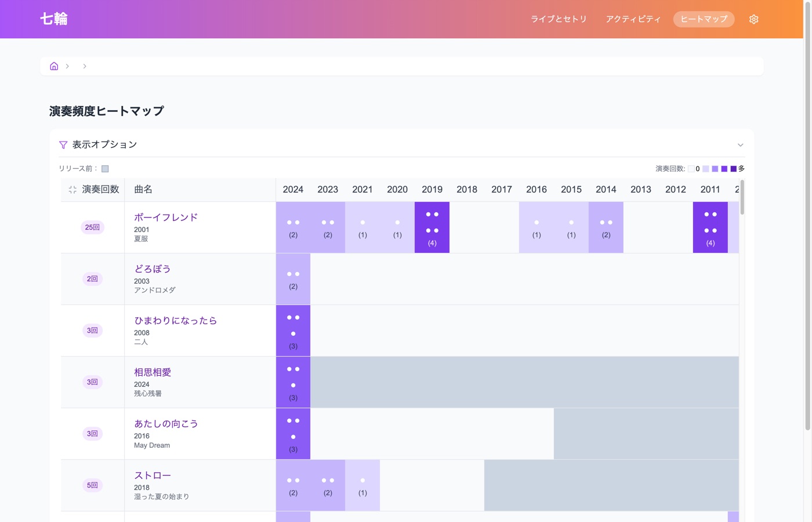Click ボーイフレンド's 2014 cell showing (2)

click(x=606, y=227)
